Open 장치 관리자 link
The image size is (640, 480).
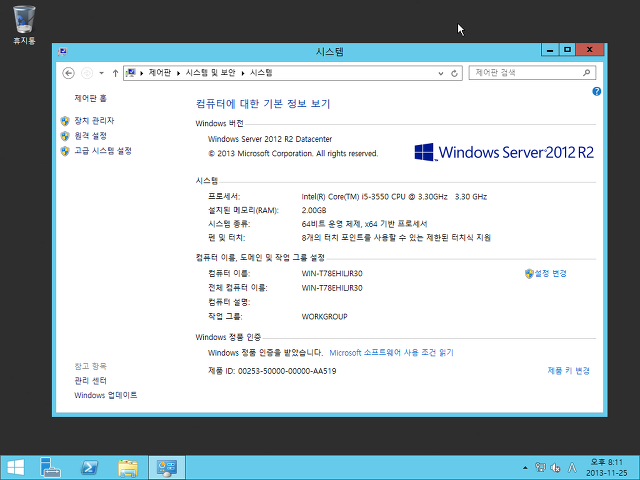94,121
